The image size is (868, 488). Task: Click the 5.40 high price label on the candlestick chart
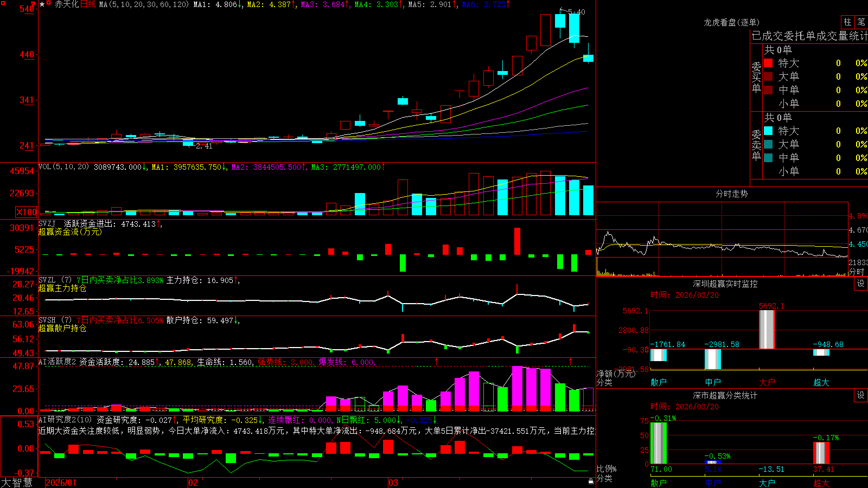coord(576,11)
